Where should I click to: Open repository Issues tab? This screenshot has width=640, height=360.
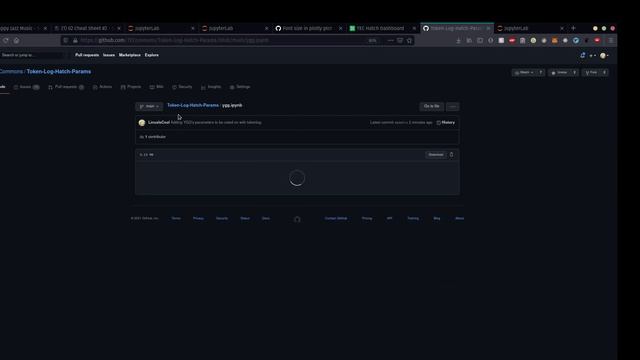click(x=27, y=87)
